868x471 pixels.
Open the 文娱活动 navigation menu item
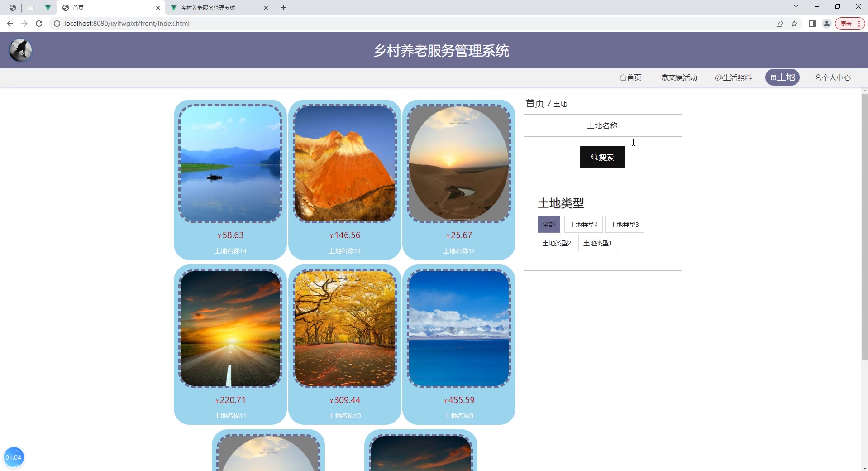679,77
